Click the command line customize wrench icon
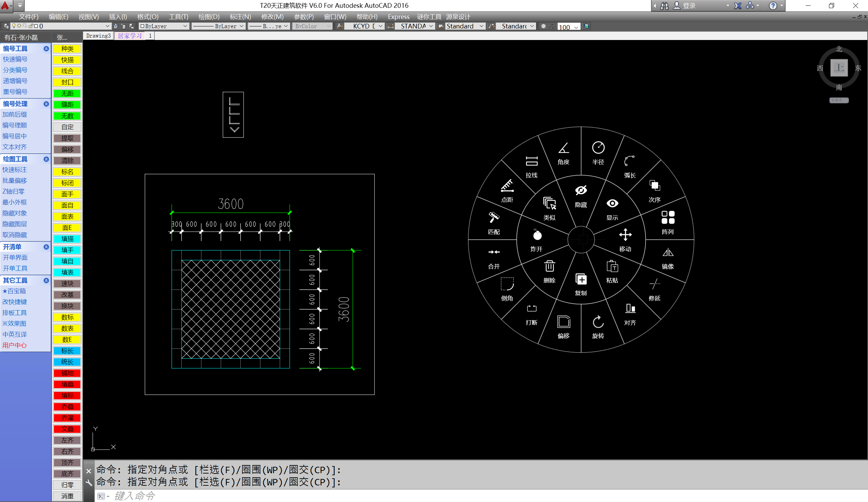 [x=88, y=483]
